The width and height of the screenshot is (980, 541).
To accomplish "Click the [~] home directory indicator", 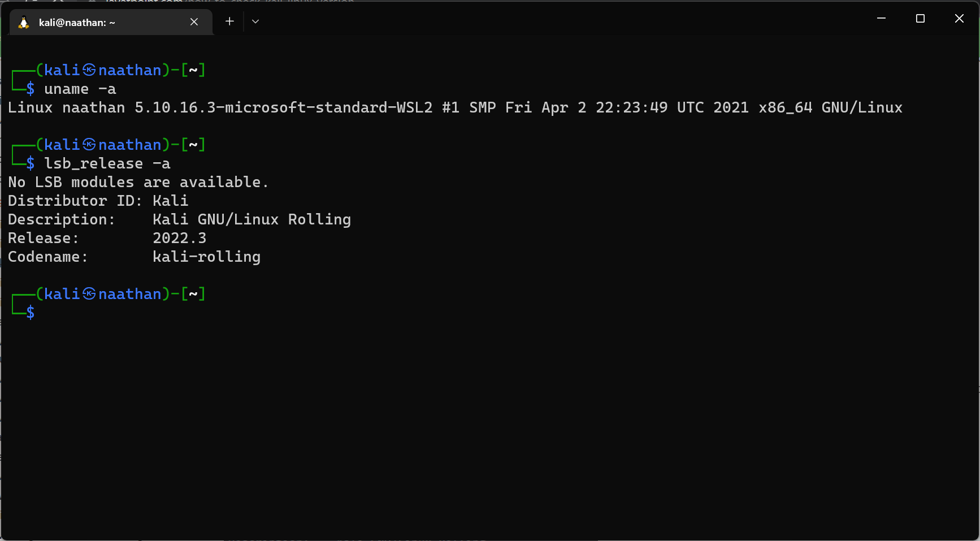I will 194,293.
